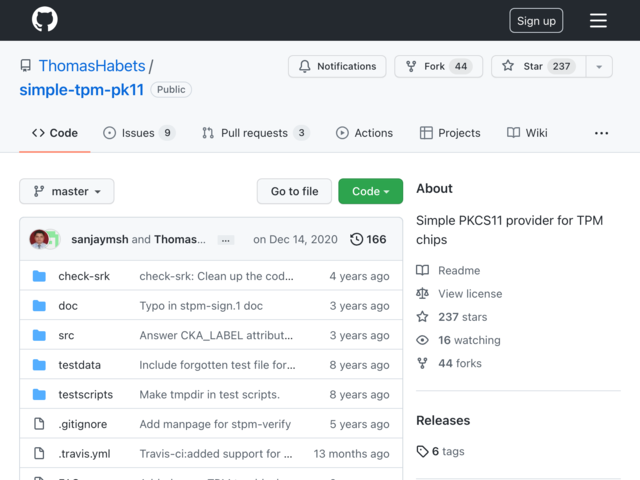Open commit 'Typo in stpm-sign.1 doc'
The image size is (640, 480).
coord(201,306)
